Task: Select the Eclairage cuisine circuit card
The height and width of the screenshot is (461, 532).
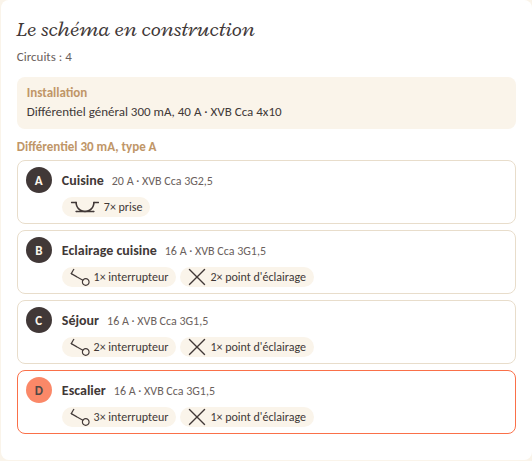Action: pos(266,262)
